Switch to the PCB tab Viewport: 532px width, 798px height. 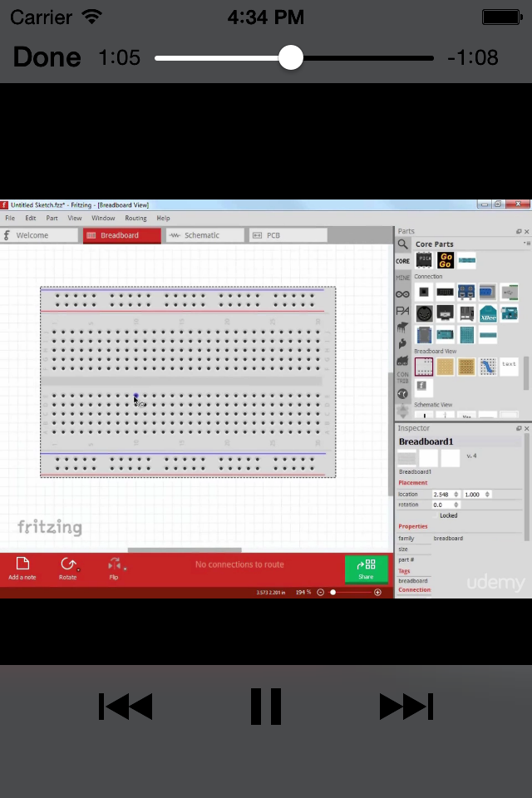point(288,235)
